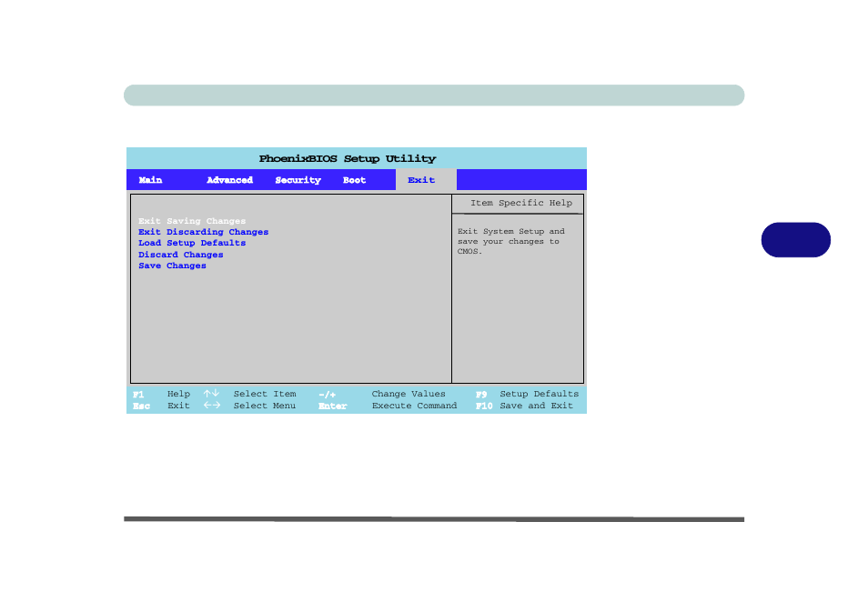Screen dimensions: 868x612
Task: Click the Esc Exit key hint
Action: pyautogui.click(x=162, y=406)
